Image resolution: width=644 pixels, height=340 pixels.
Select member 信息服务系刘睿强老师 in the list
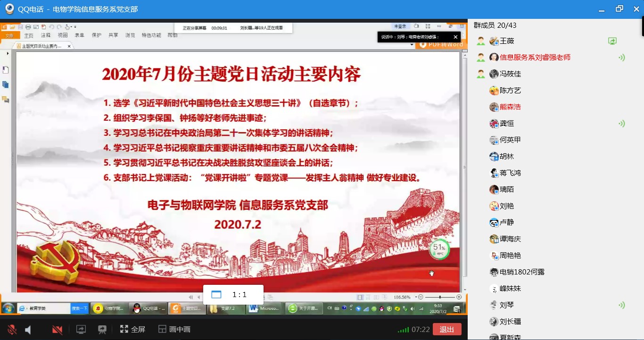coord(535,58)
